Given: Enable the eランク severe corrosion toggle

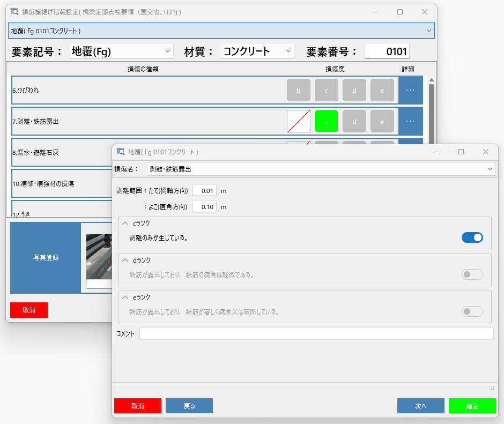Looking at the screenshot, I should 472,311.
